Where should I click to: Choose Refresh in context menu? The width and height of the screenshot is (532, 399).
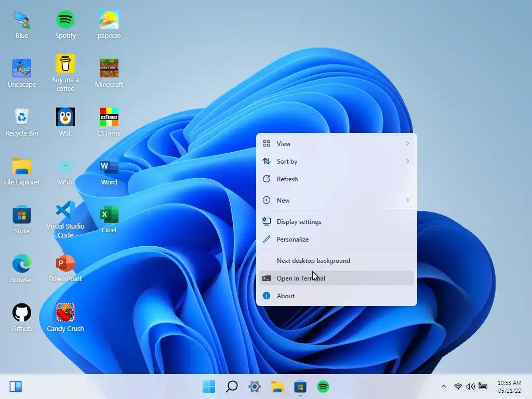click(x=336, y=179)
